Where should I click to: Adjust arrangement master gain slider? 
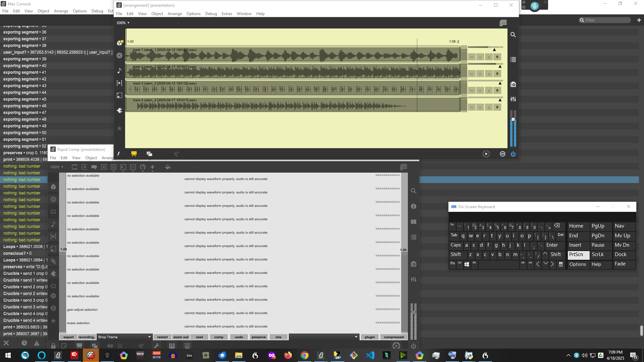[x=513, y=119]
